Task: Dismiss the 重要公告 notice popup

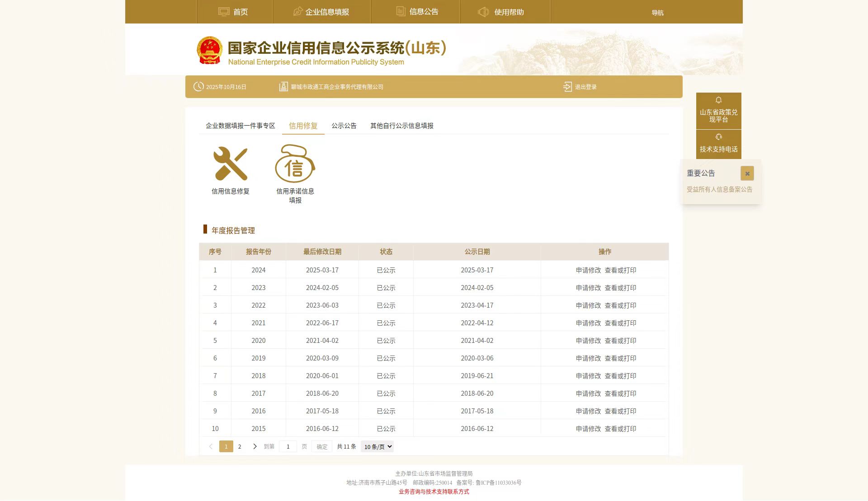Action: tap(747, 173)
